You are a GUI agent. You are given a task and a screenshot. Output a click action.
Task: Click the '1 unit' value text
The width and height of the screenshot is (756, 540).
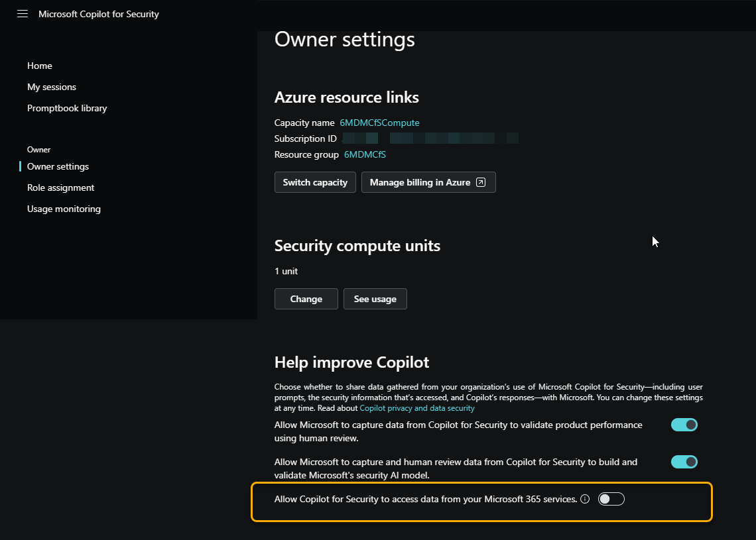(286, 271)
